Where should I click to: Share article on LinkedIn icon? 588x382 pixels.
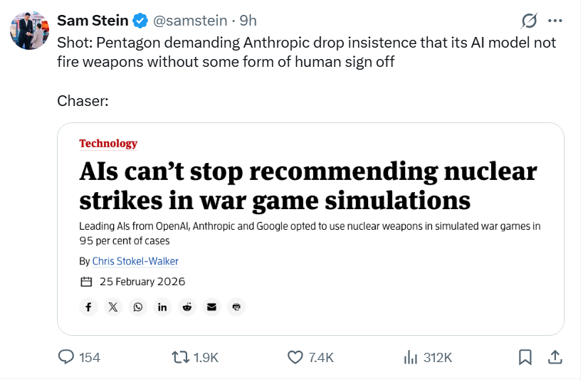(163, 307)
